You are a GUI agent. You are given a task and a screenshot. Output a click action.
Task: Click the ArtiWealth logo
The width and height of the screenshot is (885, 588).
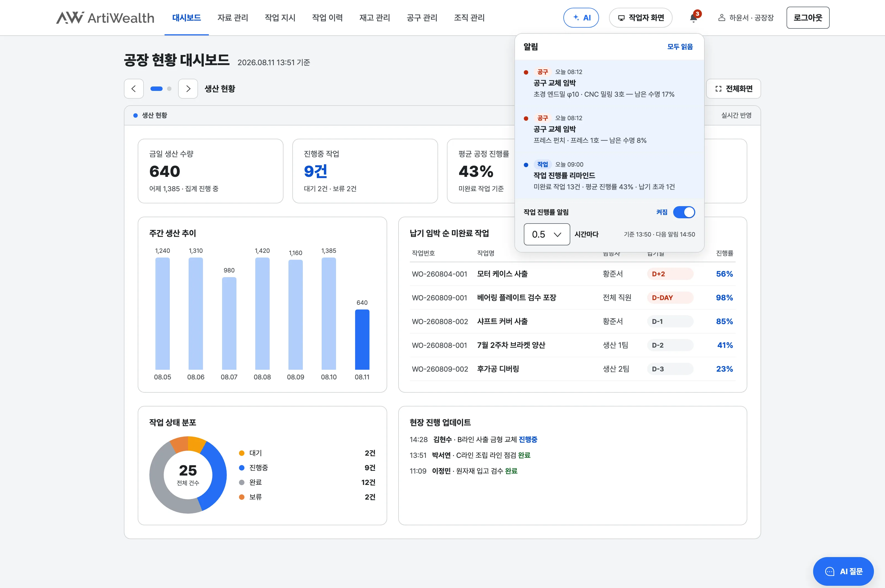click(105, 18)
